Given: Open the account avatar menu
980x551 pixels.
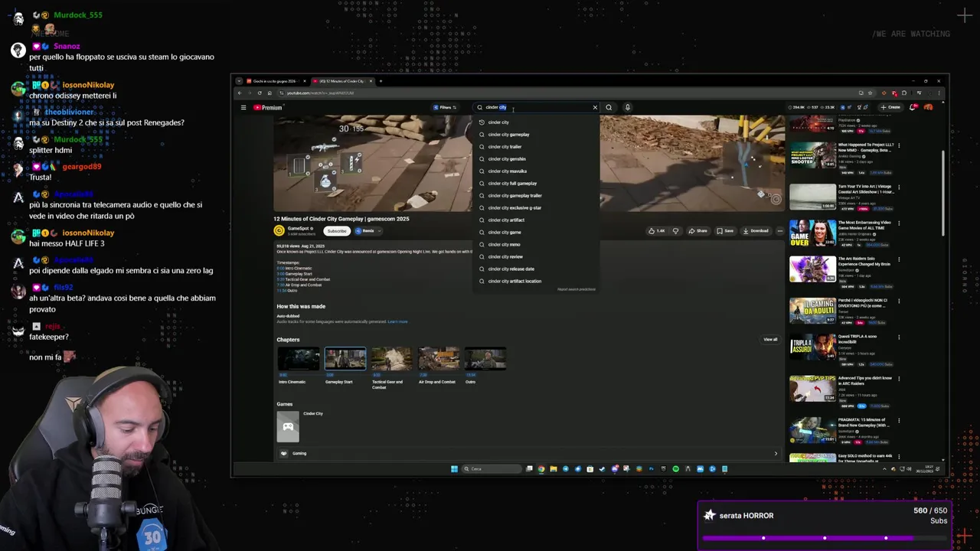Looking at the screenshot, I should (928, 107).
